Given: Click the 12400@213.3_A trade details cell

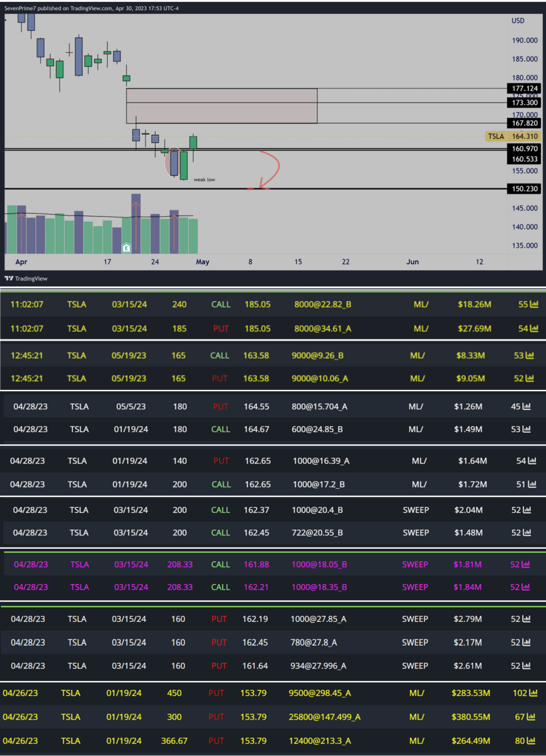Looking at the screenshot, I should 320,741.
